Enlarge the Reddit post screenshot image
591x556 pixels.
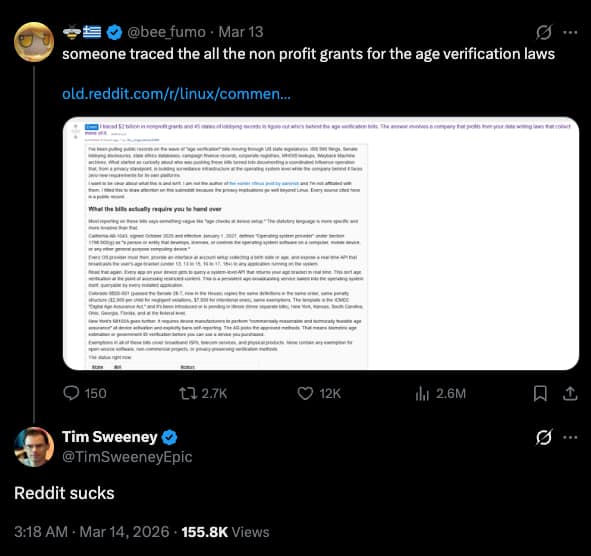pyautogui.click(x=321, y=244)
